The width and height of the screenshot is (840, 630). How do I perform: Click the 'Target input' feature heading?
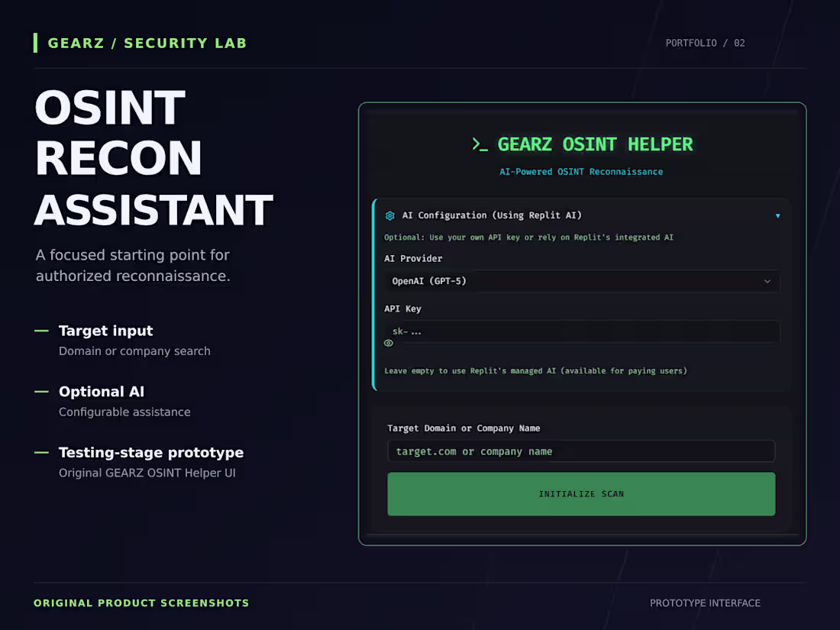click(105, 331)
